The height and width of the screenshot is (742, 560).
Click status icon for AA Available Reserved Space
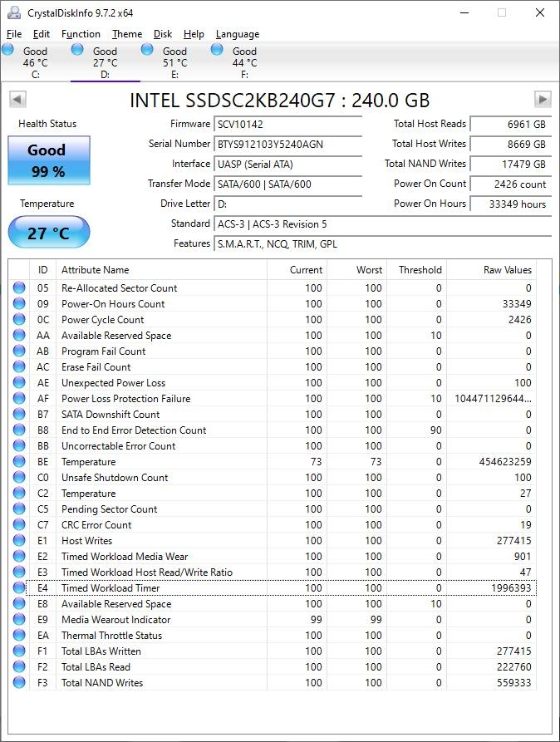[19, 335]
